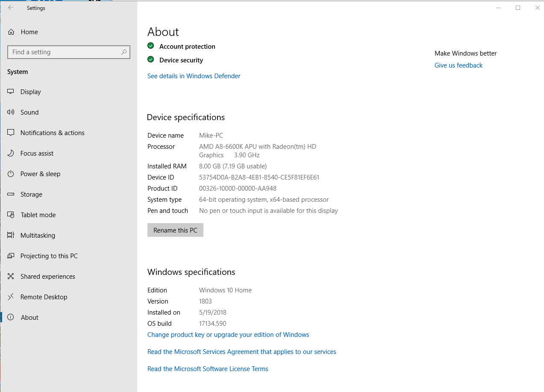
Task: Click the Multitasking icon
Action: (11, 236)
